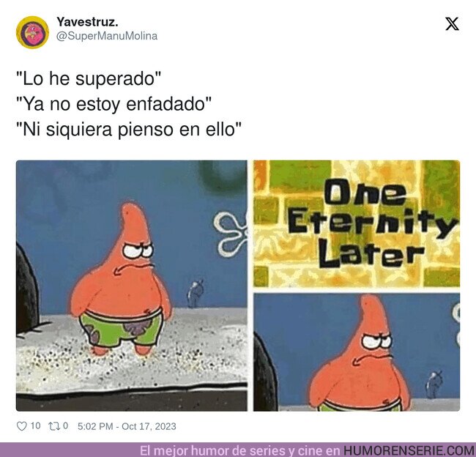
Task: Click the like count 10
Action: 35,426
